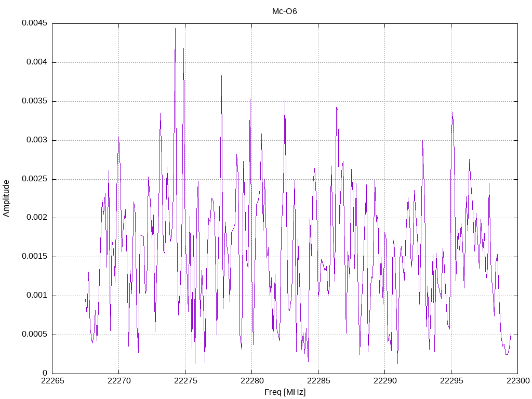Click the y-axis tick value 0.001

point(37,295)
